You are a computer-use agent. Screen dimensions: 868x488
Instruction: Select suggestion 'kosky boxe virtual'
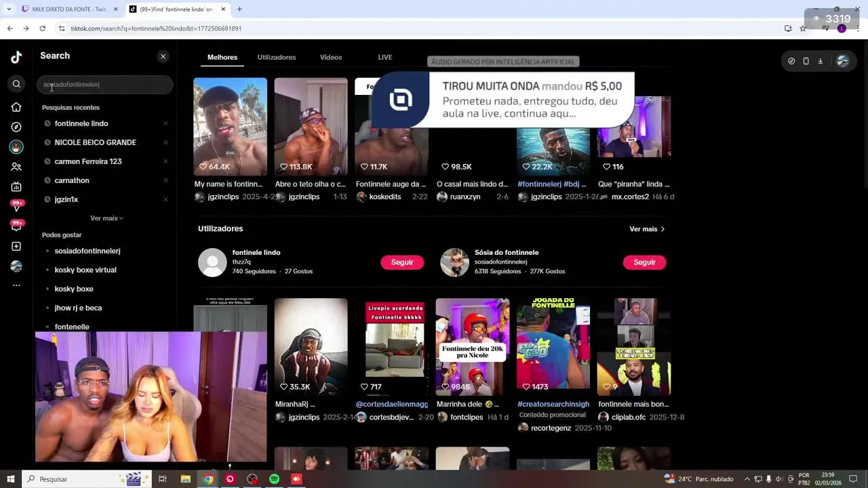pos(85,270)
